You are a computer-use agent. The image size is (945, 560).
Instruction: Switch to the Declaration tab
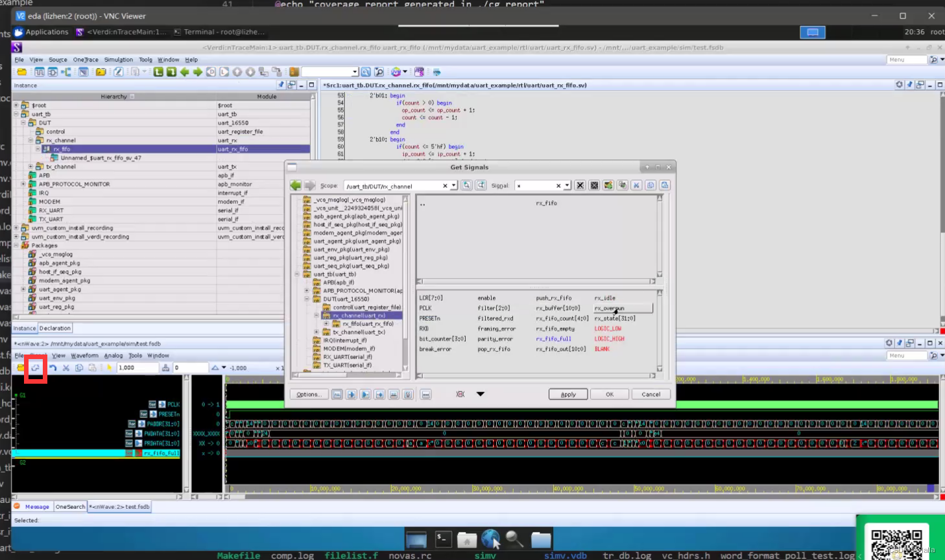tap(55, 328)
